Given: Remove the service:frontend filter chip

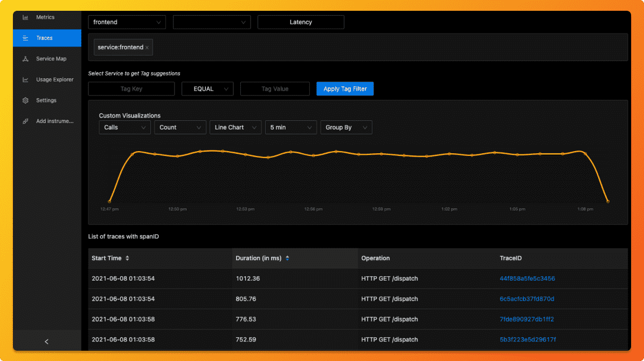Looking at the screenshot, I should (147, 47).
